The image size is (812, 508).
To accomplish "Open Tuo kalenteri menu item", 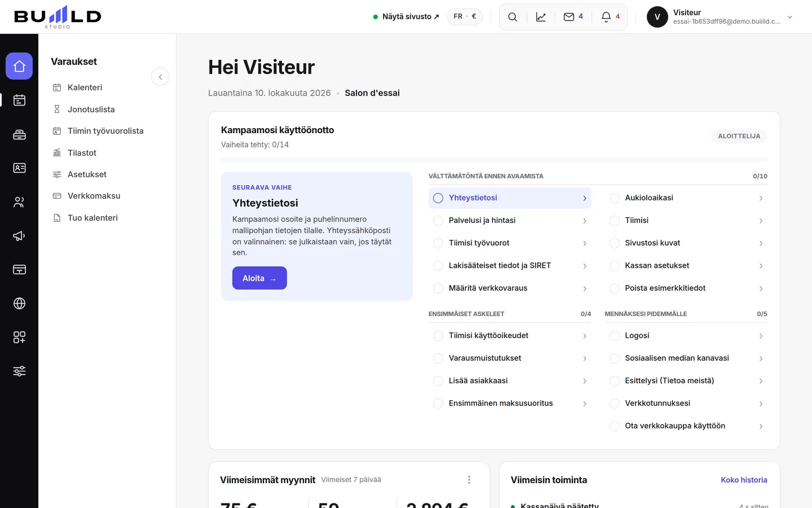I will point(92,218).
